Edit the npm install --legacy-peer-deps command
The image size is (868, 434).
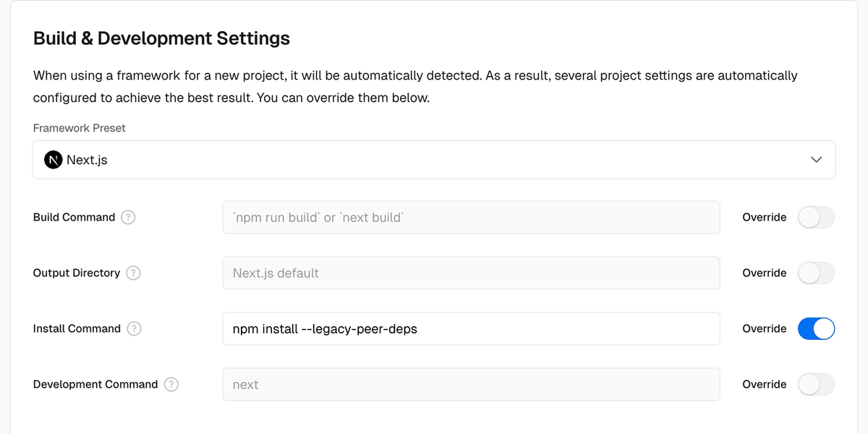(470, 328)
